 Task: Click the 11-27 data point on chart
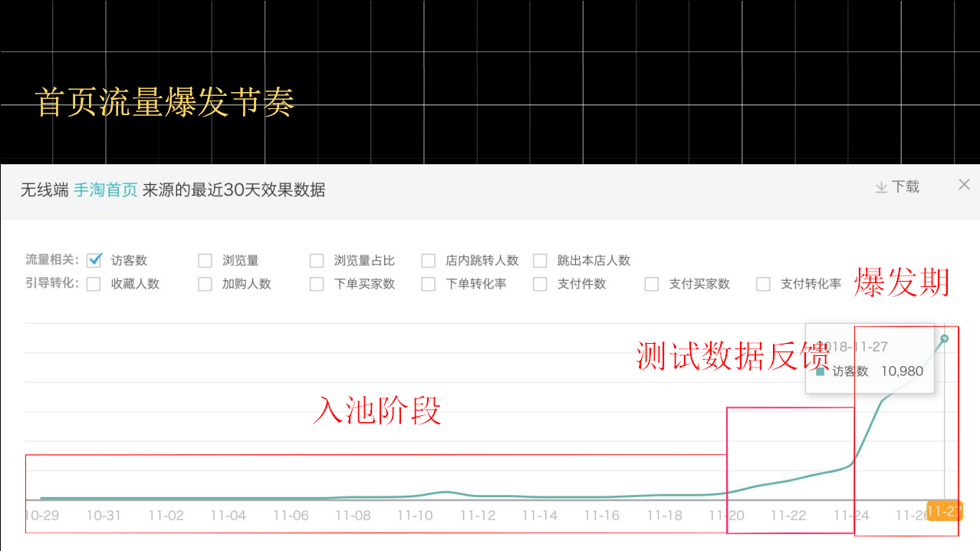(944, 338)
